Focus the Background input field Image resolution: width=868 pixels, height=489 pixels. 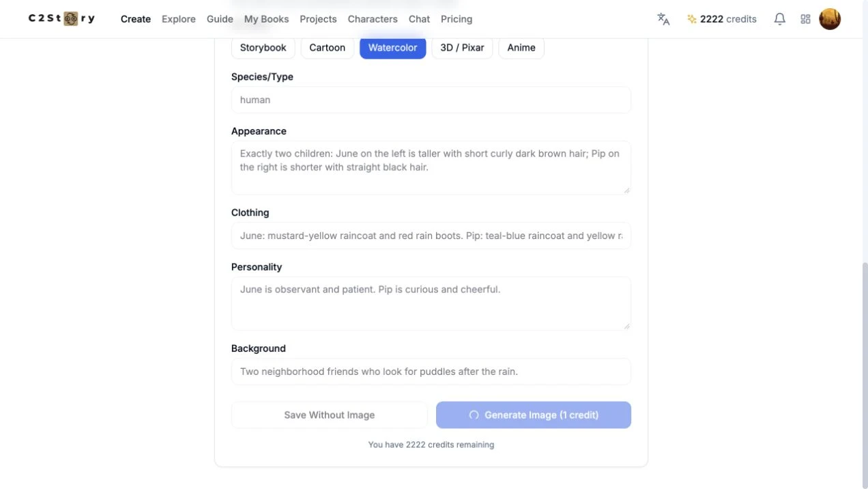pyautogui.click(x=431, y=372)
